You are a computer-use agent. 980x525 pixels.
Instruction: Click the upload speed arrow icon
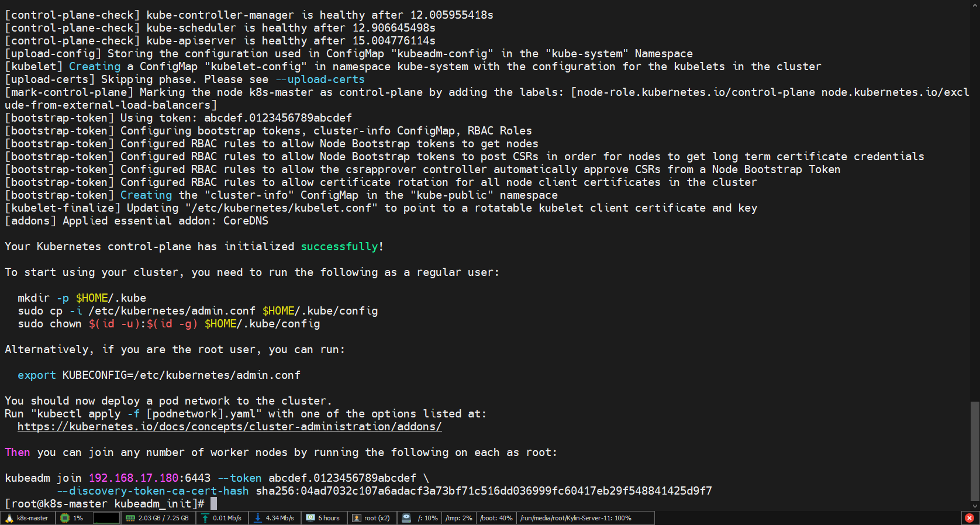coord(205,518)
